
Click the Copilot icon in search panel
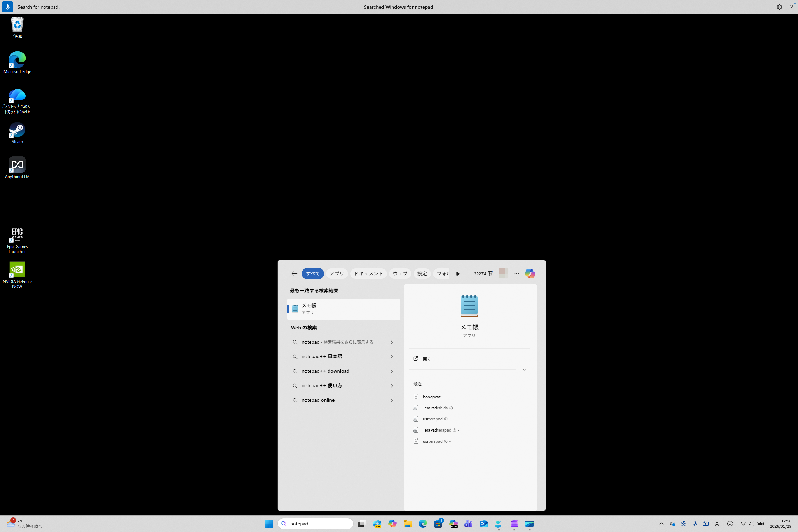point(530,274)
